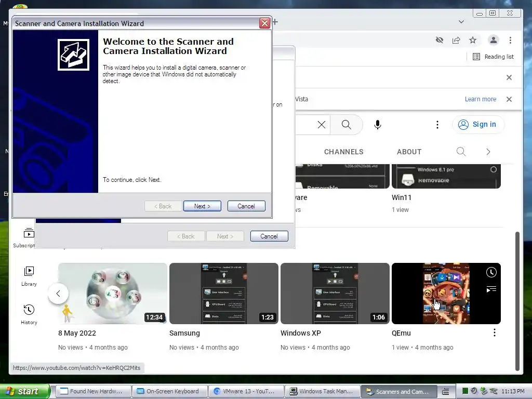Click Next in Scanner and Camera wizard
Viewport: 532px width, 399px height.
(202, 206)
